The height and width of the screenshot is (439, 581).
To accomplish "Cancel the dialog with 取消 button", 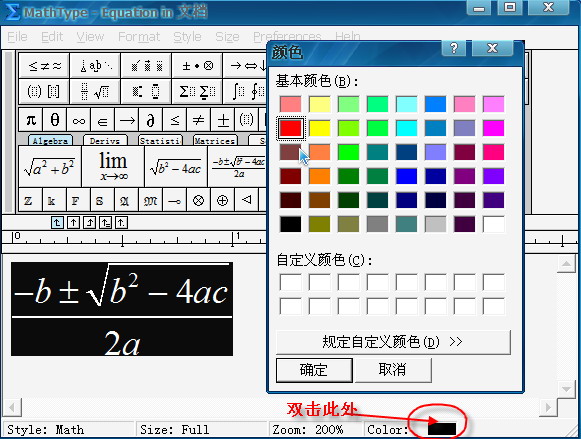I will (x=393, y=370).
